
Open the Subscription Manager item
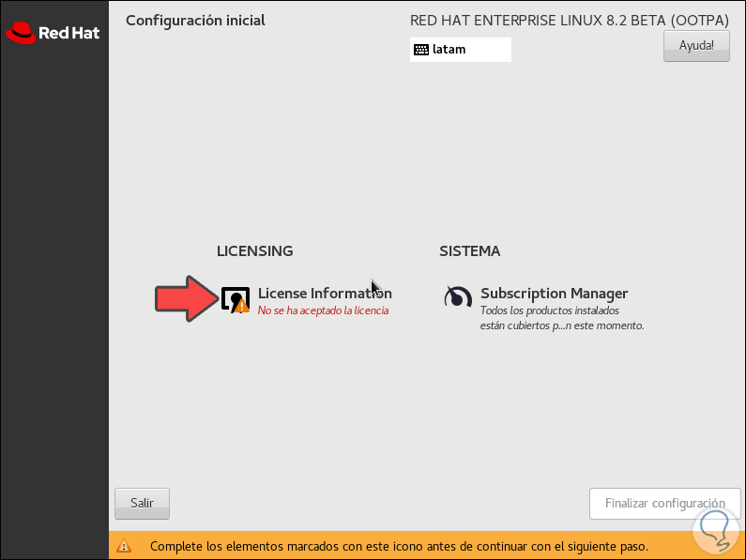544,309
